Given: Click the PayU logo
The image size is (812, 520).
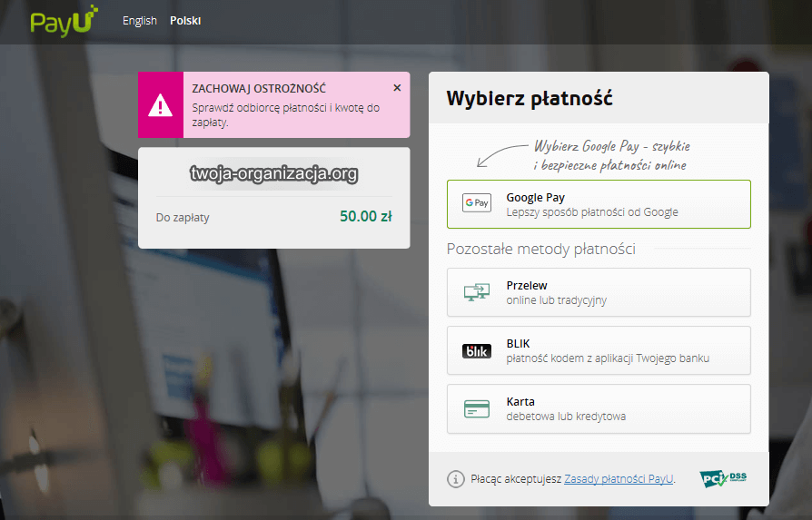Looking at the screenshot, I should 64,21.
